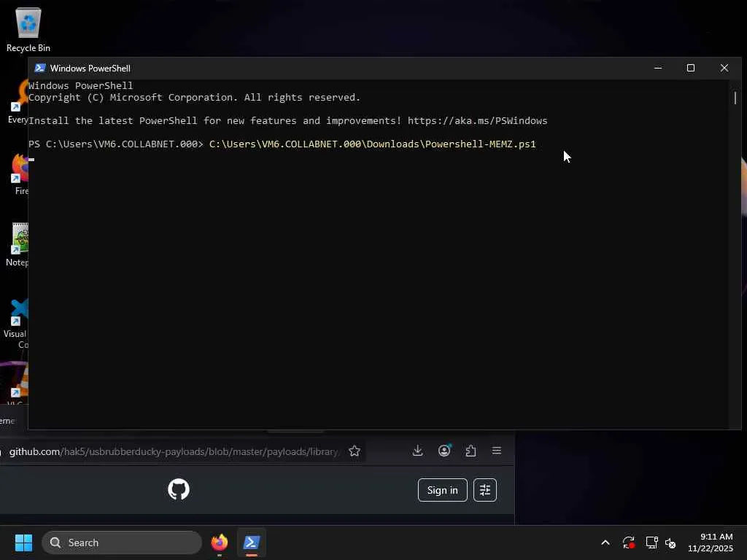Sign in to GitHub

click(x=443, y=490)
